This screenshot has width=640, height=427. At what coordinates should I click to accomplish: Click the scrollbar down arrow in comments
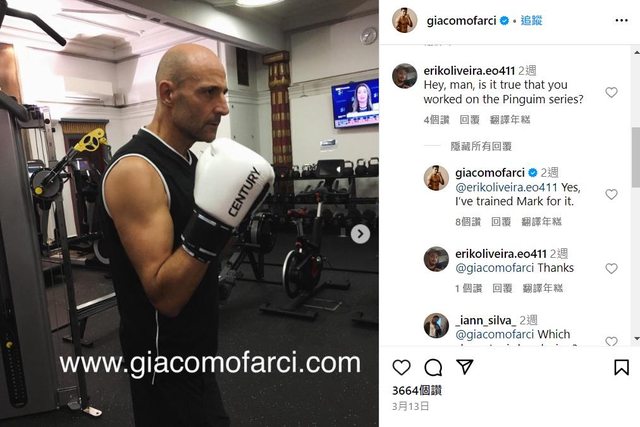[636, 339]
